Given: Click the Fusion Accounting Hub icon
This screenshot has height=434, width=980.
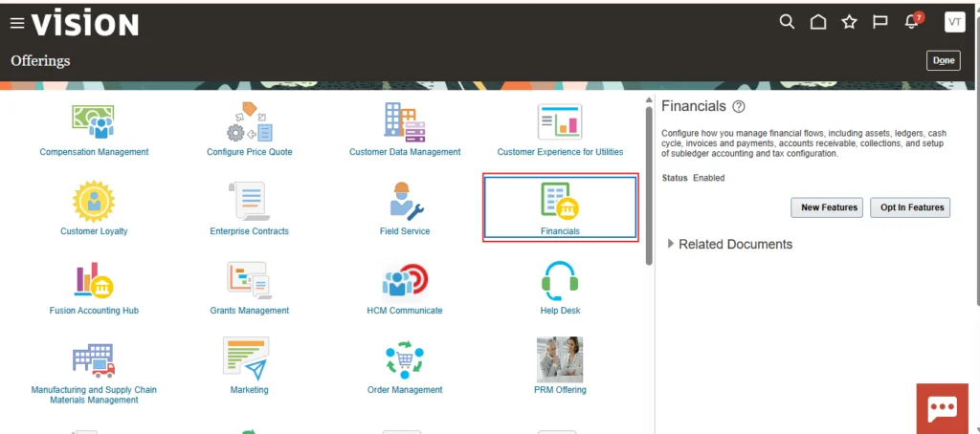Looking at the screenshot, I should point(93,280).
